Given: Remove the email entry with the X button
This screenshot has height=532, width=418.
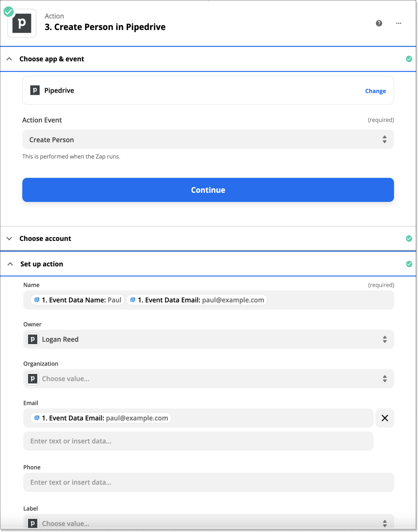Looking at the screenshot, I should [384, 418].
